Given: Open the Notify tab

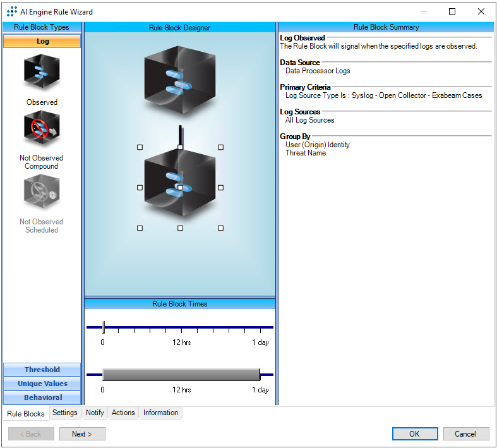Looking at the screenshot, I should tap(95, 413).
